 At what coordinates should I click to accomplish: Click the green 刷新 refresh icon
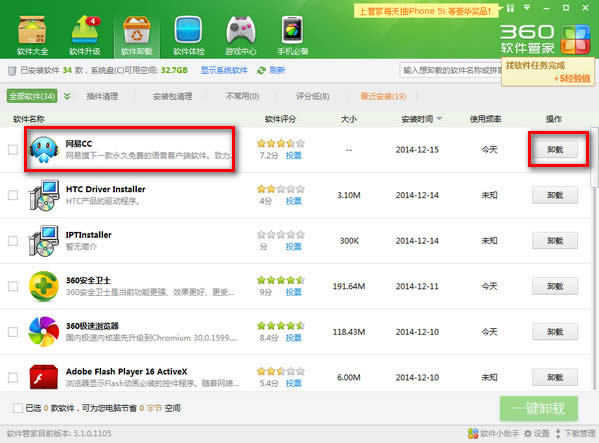[x=261, y=70]
